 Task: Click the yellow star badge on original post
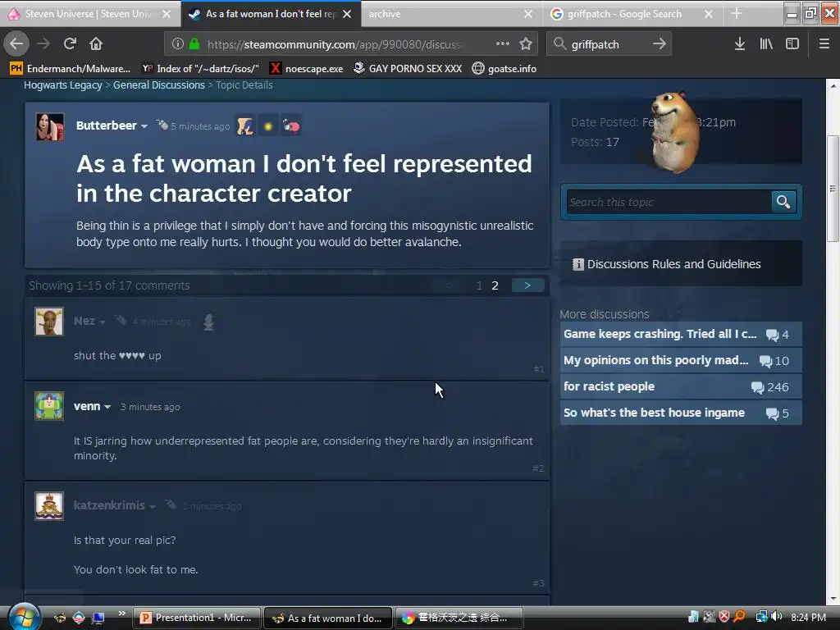click(268, 126)
